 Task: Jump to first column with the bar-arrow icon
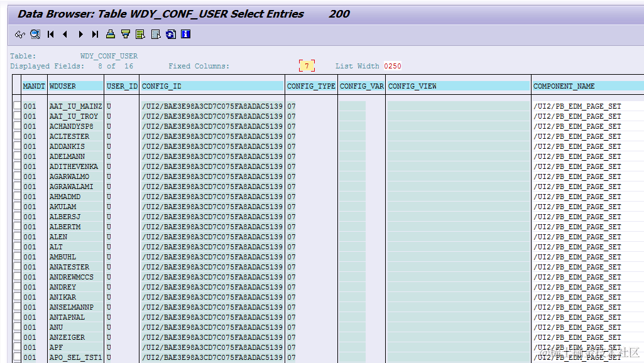click(x=50, y=35)
